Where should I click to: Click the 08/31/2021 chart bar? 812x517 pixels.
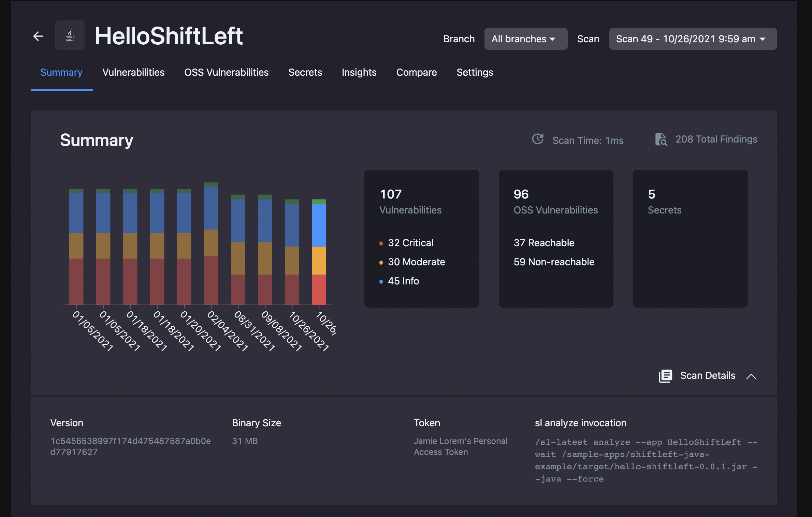click(238, 250)
